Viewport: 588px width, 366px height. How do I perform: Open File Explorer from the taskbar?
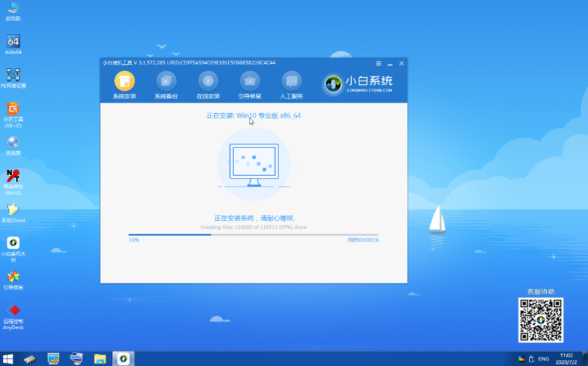click(x=100, y=358)
